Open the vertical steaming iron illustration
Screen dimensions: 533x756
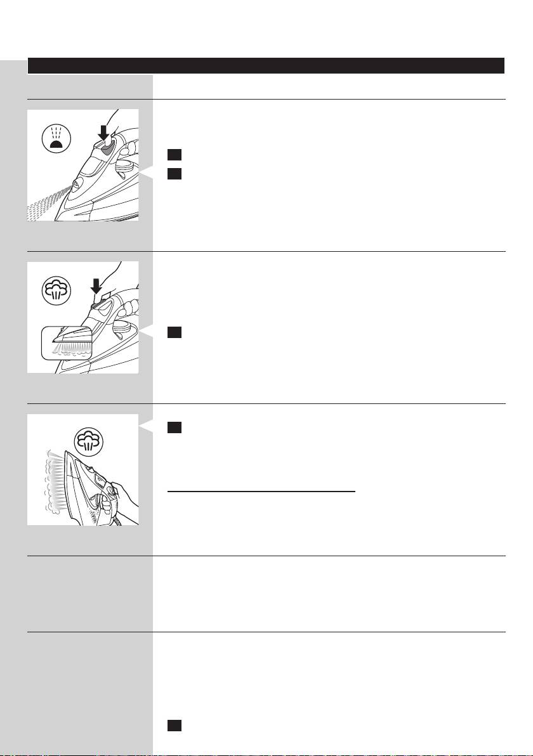pos(83,469)
